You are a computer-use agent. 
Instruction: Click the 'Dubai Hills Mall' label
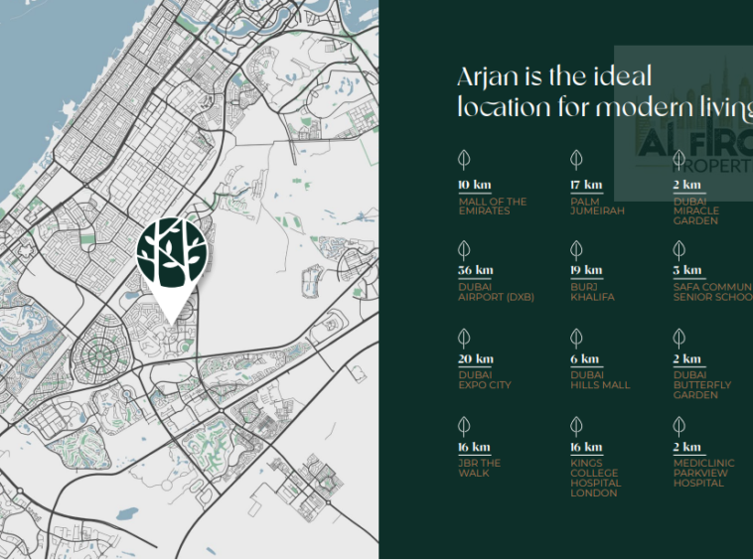click(600, 380)
